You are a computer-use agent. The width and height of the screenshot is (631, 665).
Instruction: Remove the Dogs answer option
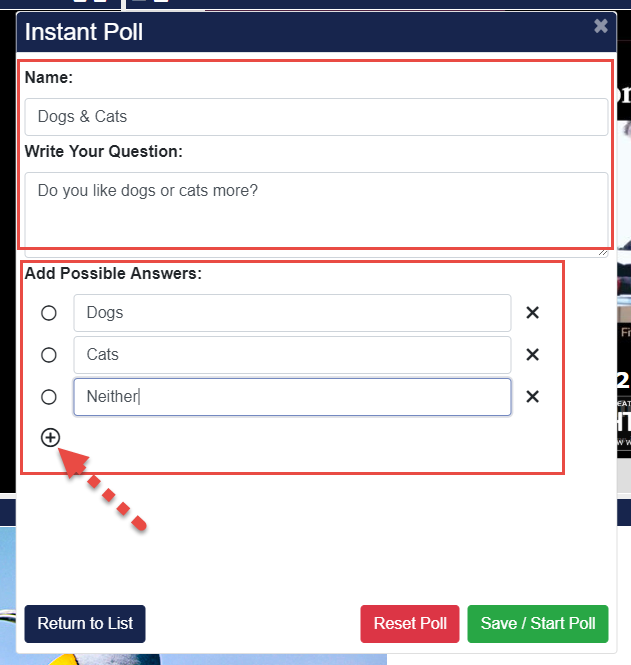click(x=533, y=313)
